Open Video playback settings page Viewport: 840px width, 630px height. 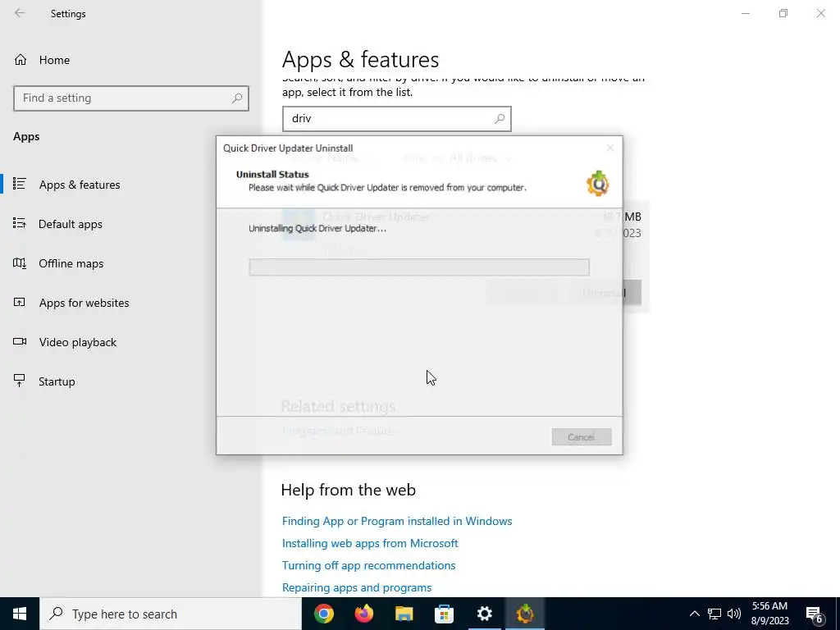click(x=77, y=342)
